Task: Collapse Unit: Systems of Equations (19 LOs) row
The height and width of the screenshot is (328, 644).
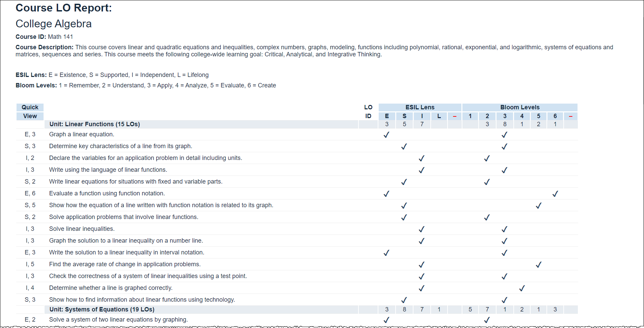Action: [x=102, y=309]
